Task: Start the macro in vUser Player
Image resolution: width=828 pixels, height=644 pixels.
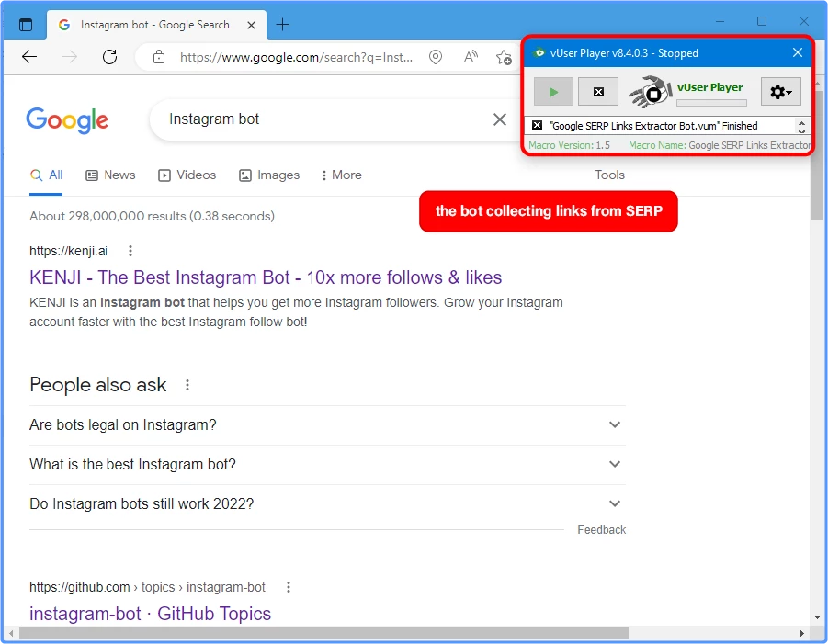Action: point(553,92)
